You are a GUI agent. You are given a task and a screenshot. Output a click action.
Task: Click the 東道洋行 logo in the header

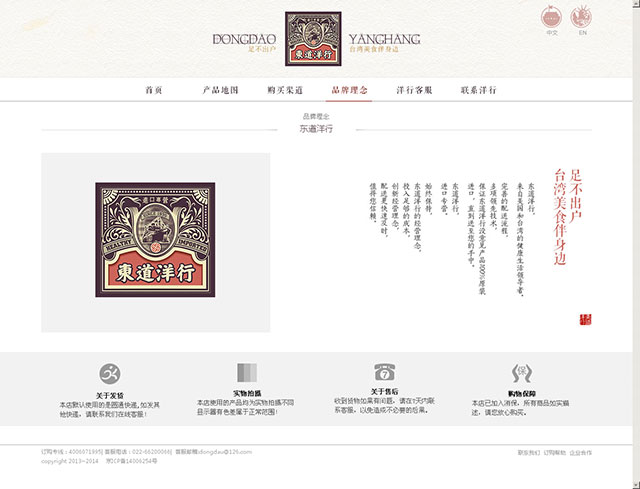(313, 39)
